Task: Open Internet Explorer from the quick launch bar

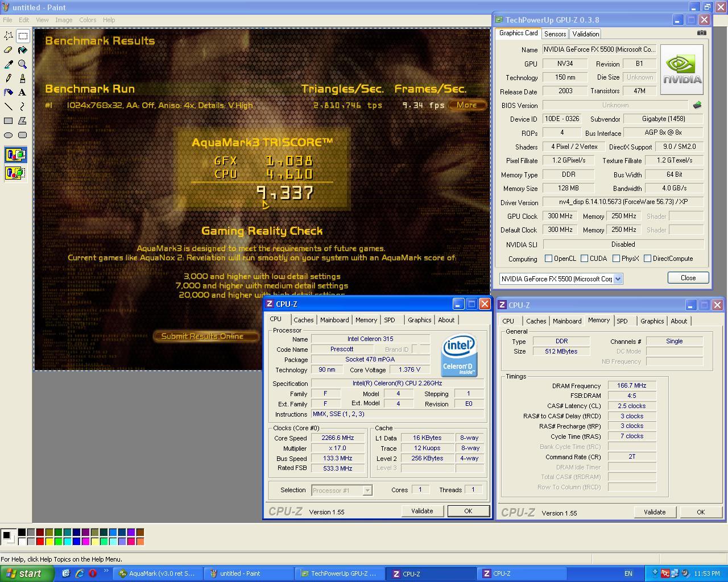Action: pos(80,573)
